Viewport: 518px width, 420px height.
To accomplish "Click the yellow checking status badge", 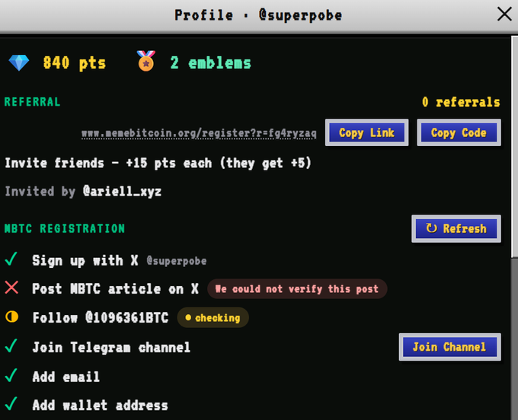I will (x=213, y=317).
